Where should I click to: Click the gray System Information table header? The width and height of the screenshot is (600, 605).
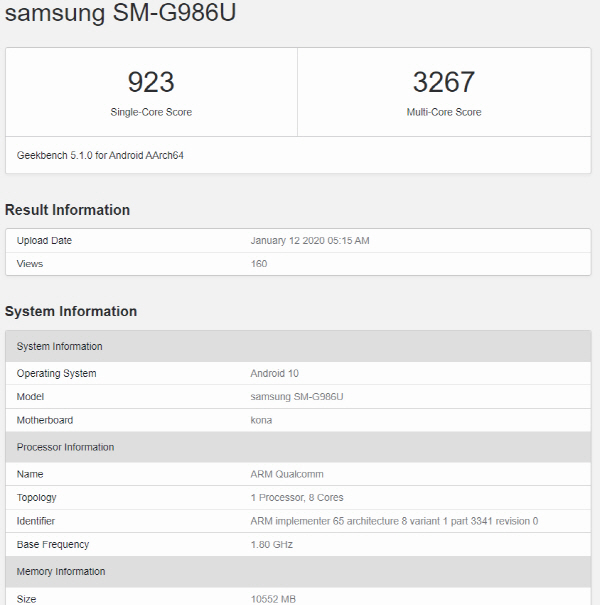coord(298,346)
